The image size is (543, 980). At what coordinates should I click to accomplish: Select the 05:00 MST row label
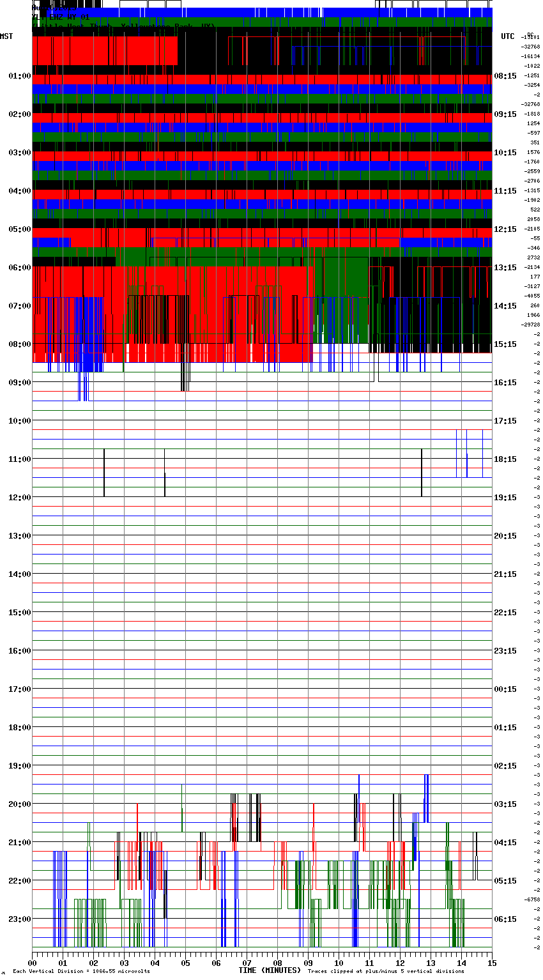[x=20, y=229]
